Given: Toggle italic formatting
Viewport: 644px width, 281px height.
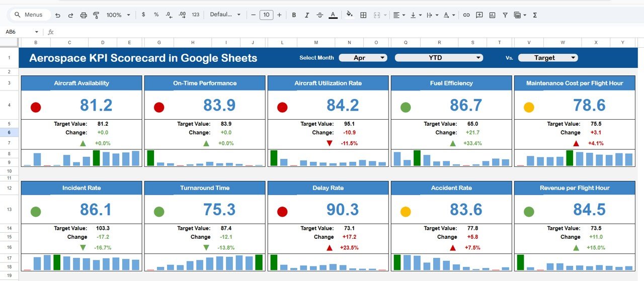Looking at the screenshot, I should (x=307, y=15).
